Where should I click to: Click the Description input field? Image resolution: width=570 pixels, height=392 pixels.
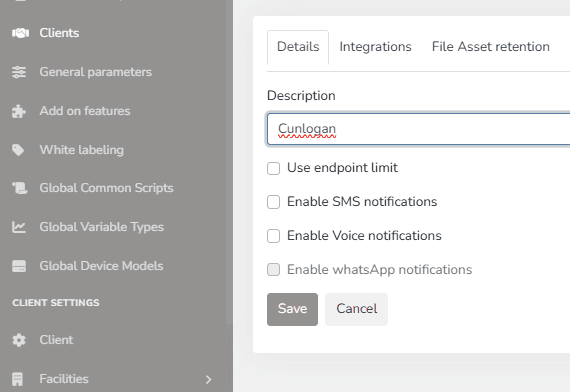[x=418, y=129]
